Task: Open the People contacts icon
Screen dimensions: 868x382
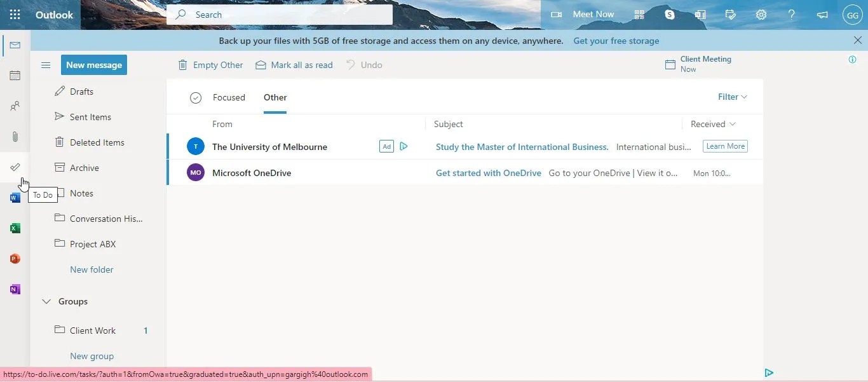Action: (15, 106)
